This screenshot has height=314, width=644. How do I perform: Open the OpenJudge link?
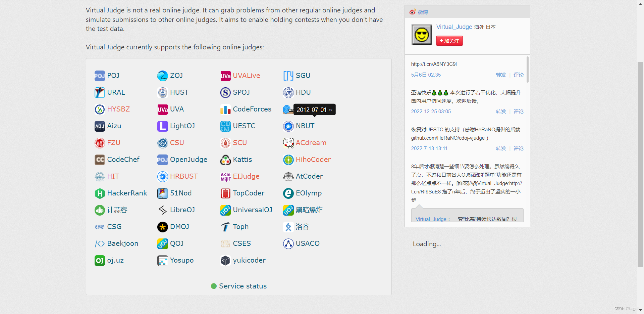click(x=189, y=160)
